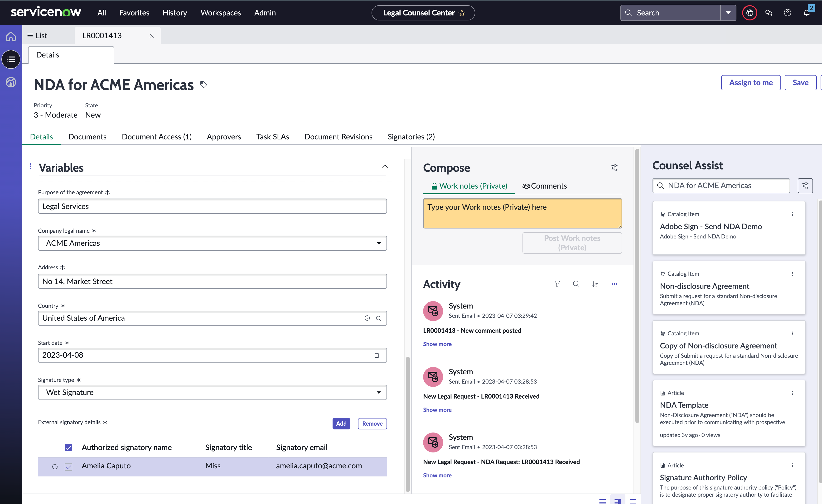This screenshot has width=822, height=504.
Task: Click the Address field
Action: (x=212, y=281)
